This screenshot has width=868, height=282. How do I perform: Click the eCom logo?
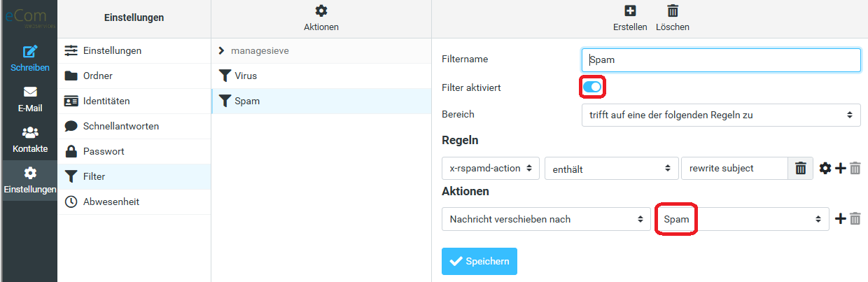click(29, 17)
